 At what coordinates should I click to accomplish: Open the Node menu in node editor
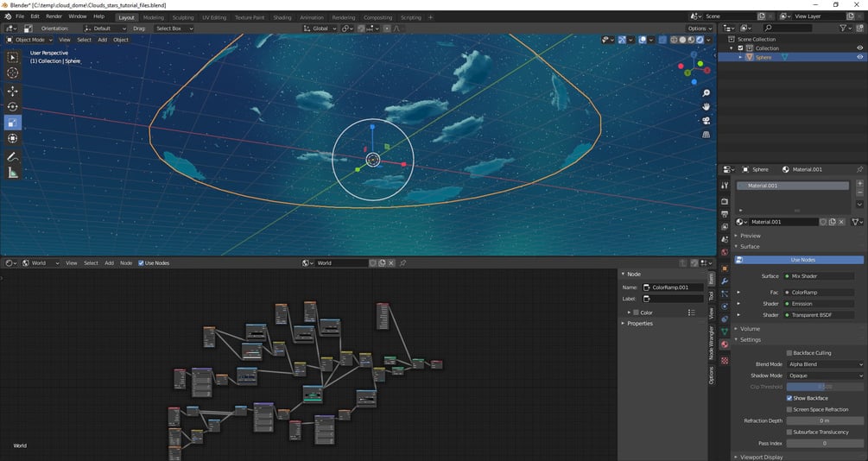pos(126,263)
